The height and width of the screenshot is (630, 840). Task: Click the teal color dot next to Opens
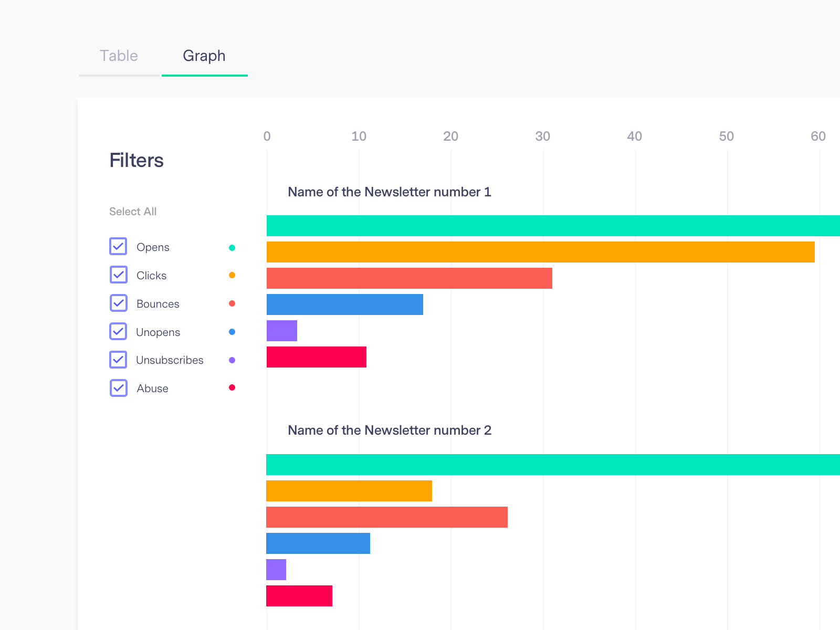(232, 247)
